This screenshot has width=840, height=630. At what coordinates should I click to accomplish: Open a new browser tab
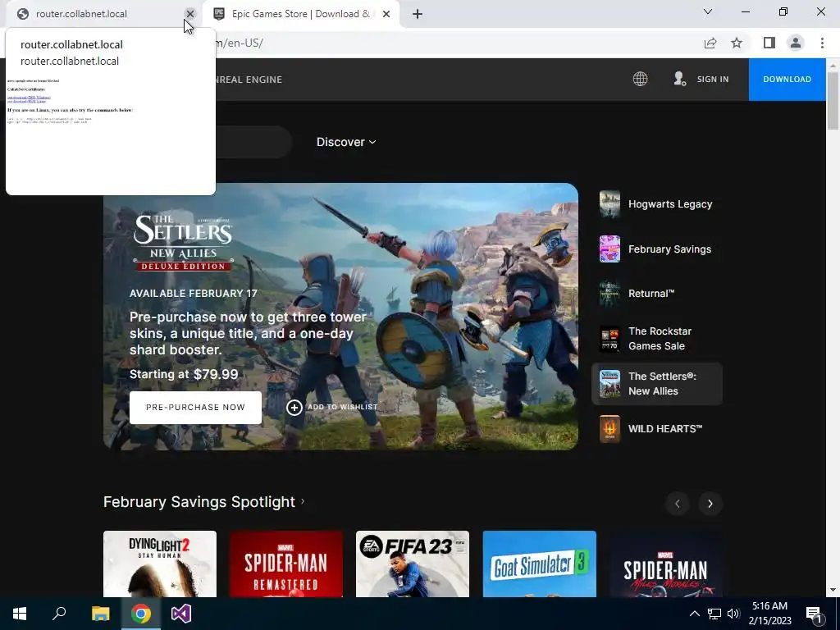point(418,14)
